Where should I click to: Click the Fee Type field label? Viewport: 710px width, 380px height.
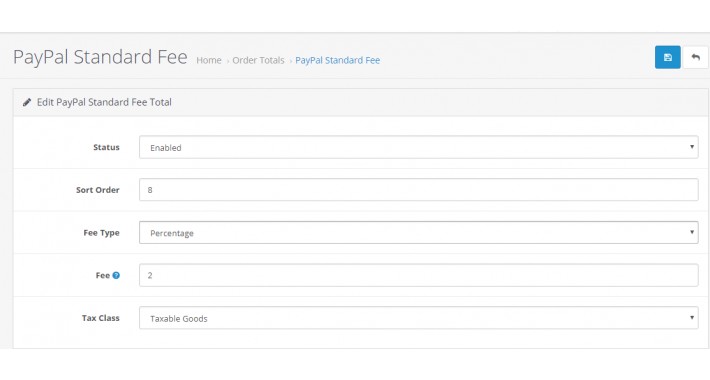(x=101, y=232)
